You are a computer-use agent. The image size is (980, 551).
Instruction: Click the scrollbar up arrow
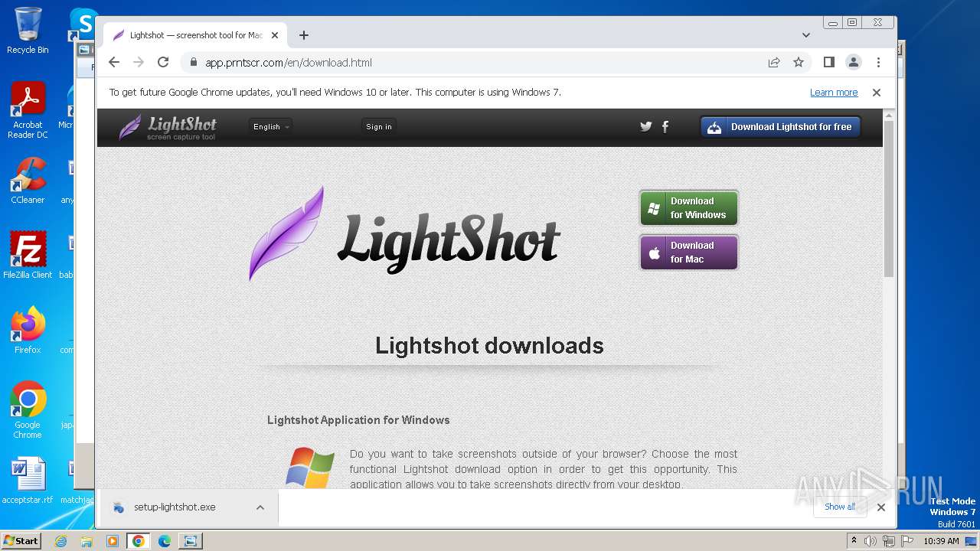[888, 116]
